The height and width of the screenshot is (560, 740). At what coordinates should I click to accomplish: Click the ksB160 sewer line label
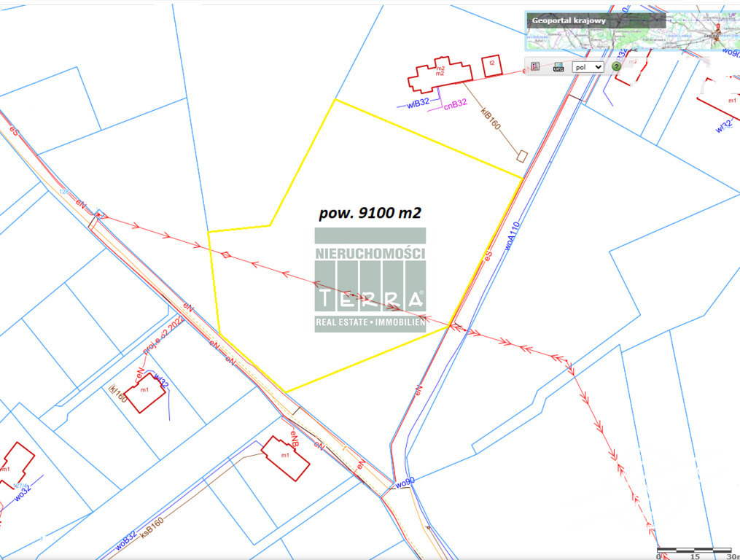click(152, 528)
